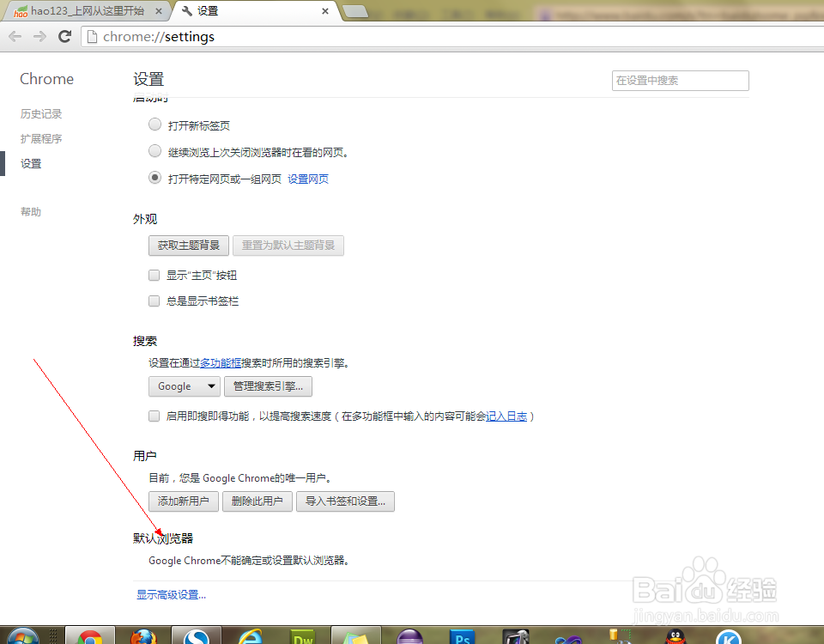
Task: Switch to the hao123 browser tab
Action: [86, 12]
